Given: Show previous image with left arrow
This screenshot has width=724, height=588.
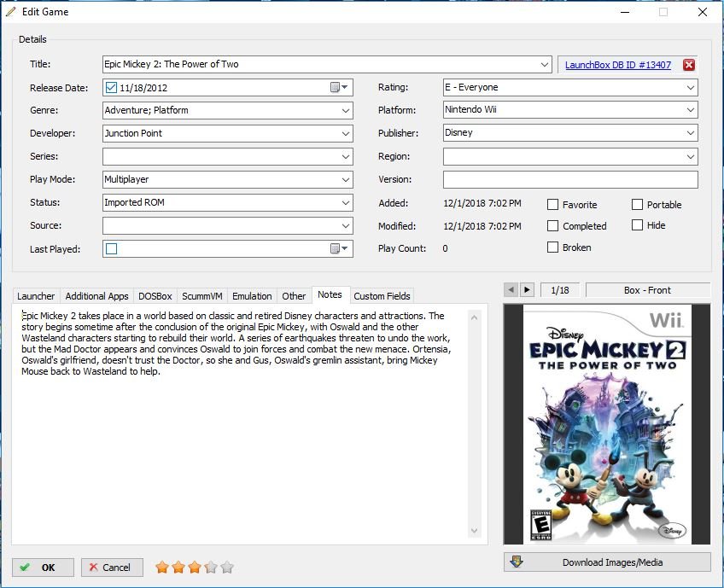Looking at the screenshot, I should [511, 290].
